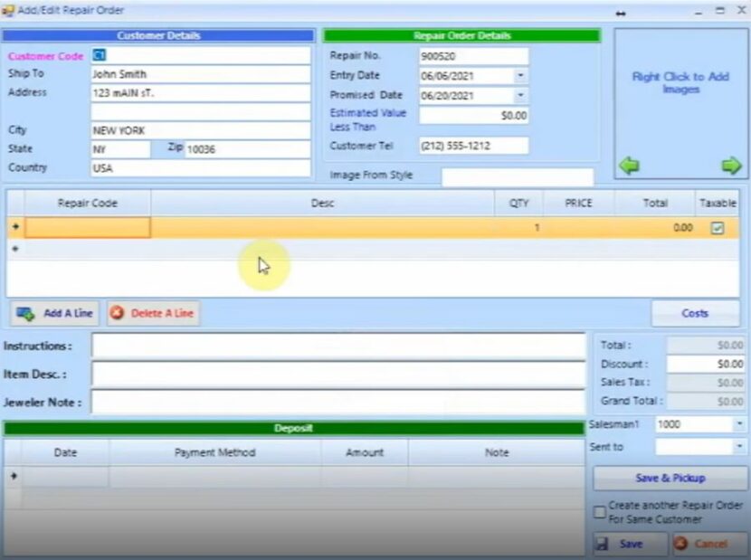The image size is (751, 560).
Task: Open the Costs panel
Action: [x=694, y=312]
